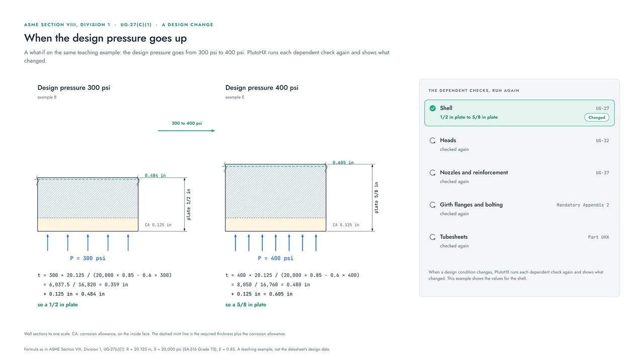Click the re-run icon beside Tubesheets
Image resolution: width=644 pixels, height=362 pixels.
pyautogui.click(x=432, y=237)
